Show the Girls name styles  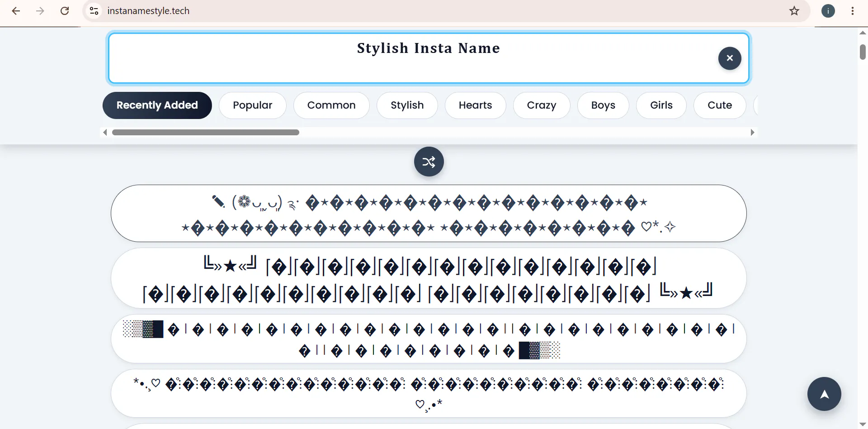pyautogui.click(x=661, y=105)
